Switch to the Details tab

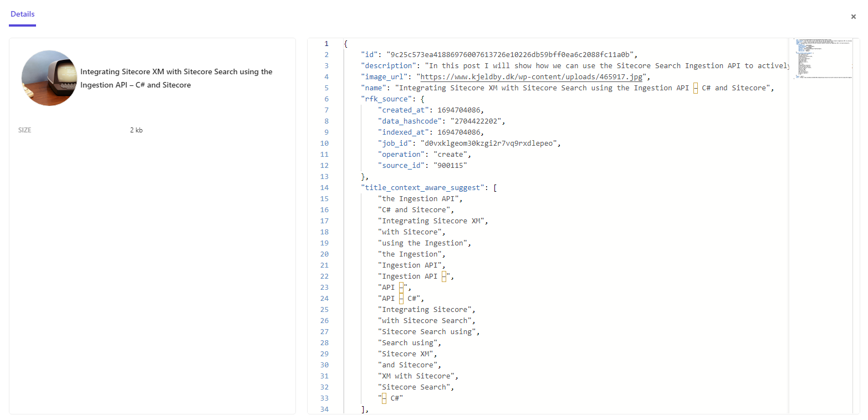[x=22, y=14]
